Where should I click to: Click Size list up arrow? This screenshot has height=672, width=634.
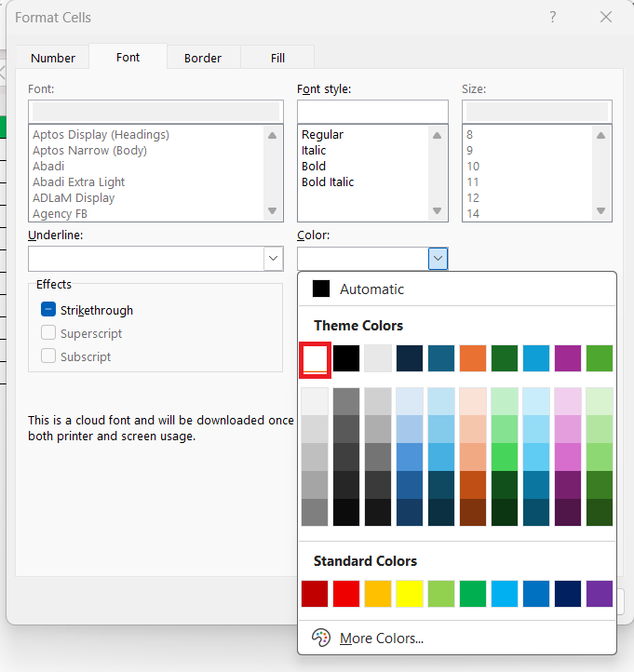(x=601, y=136)
